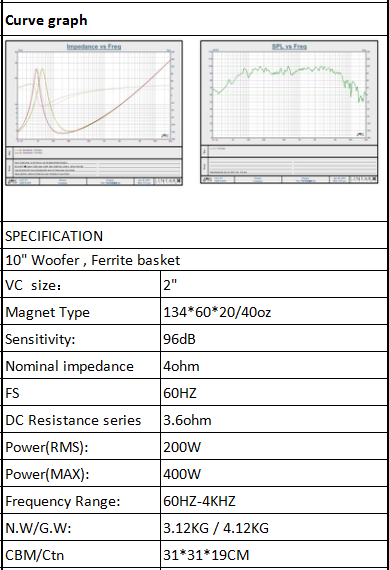Click the Frequency Range 60HZ-4KHZ cell
389x570 pixels.
click(x=274, y=501)
